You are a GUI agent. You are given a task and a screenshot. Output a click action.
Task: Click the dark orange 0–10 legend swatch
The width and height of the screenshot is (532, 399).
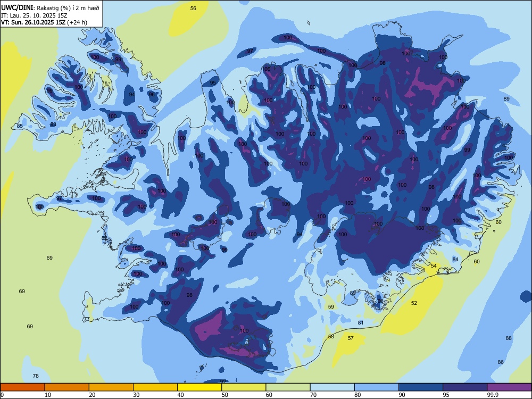(x=22, y=387)
